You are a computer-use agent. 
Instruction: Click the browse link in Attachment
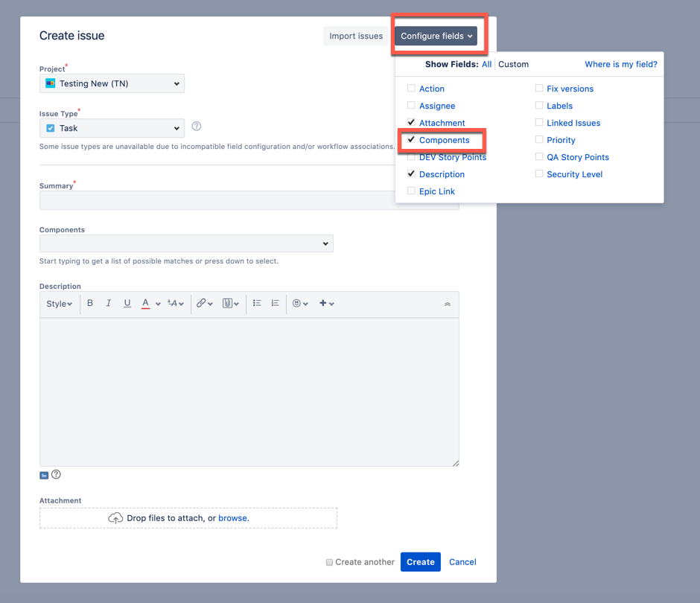point(234,517)
